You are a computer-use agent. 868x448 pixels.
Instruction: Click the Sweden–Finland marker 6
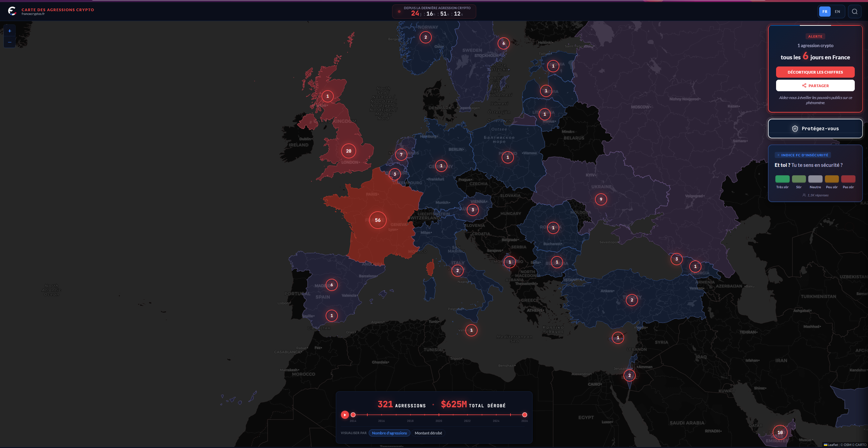(503, 43)
